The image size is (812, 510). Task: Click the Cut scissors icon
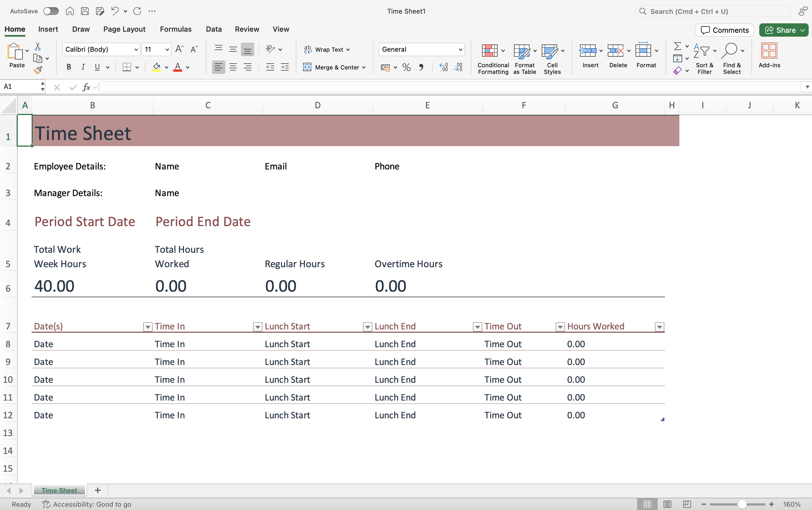coord(38,46)
